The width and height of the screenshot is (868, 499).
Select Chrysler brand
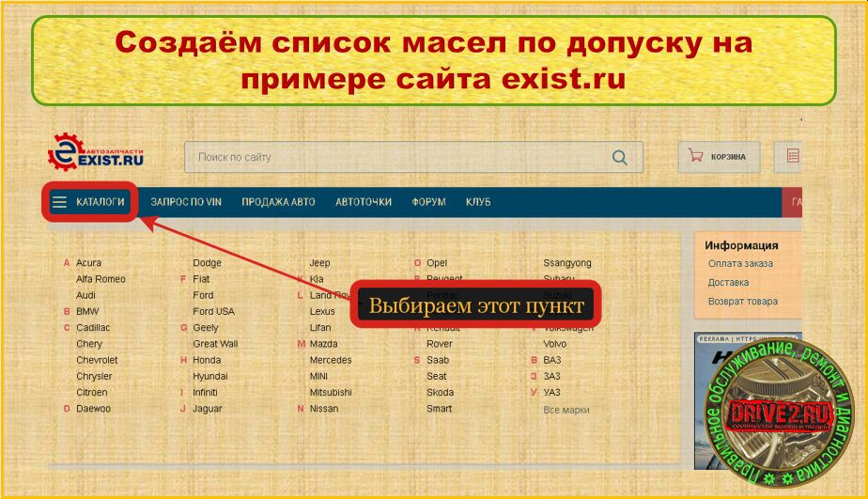(x=94, y=376)
